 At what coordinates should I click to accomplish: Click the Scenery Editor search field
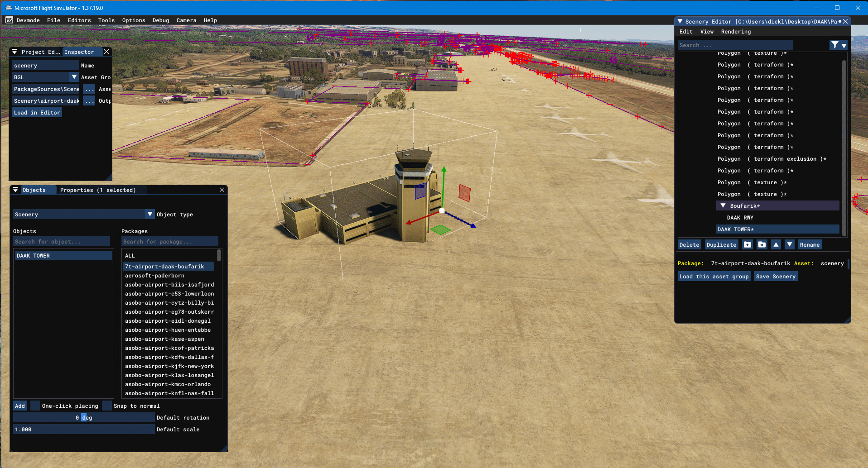pos(735,45)
